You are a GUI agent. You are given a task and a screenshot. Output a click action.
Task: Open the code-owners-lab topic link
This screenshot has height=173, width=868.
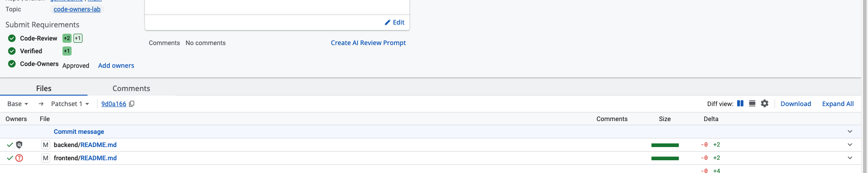[x=77, y=9]
